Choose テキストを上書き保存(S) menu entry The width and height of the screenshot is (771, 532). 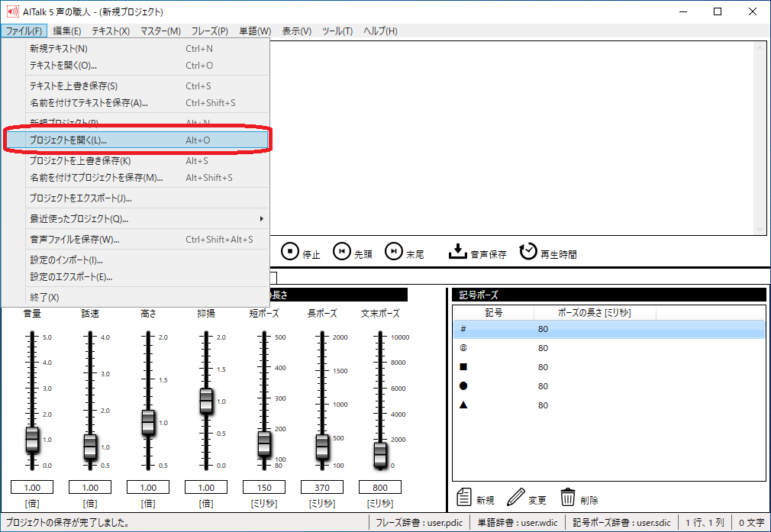136,86
